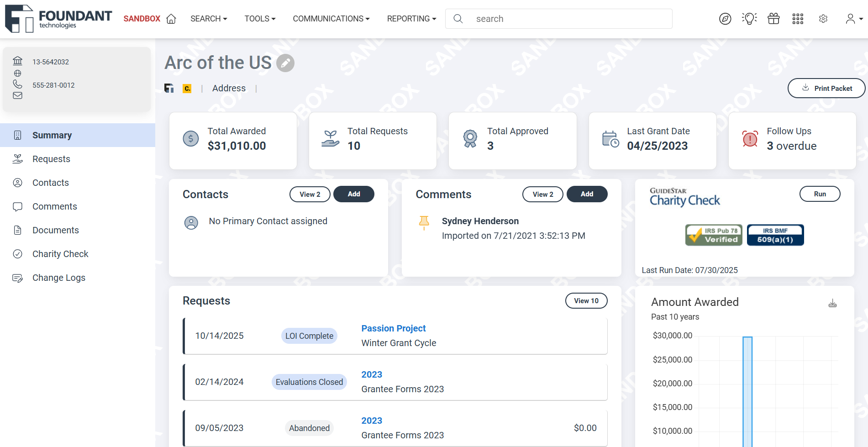
Task: Click the primary contact avatar icon
Action: (x=191, y=223)
